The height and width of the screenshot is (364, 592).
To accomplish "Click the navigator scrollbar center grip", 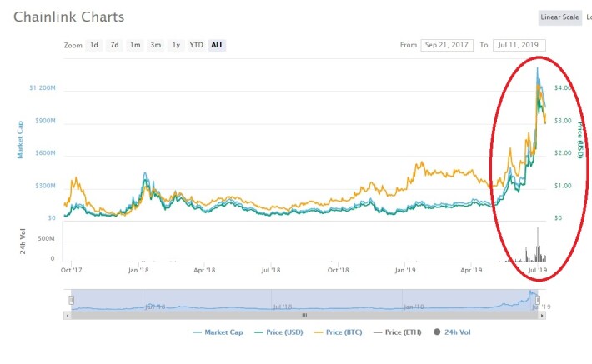I will pos(304,316).
